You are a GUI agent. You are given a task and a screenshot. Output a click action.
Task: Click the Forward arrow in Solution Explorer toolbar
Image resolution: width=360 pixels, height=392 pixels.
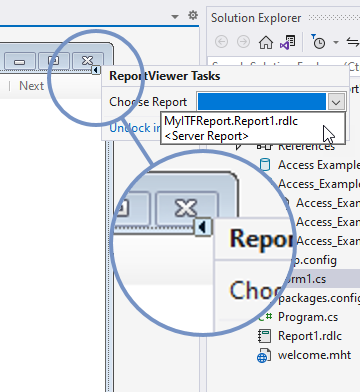coord(243,42)
